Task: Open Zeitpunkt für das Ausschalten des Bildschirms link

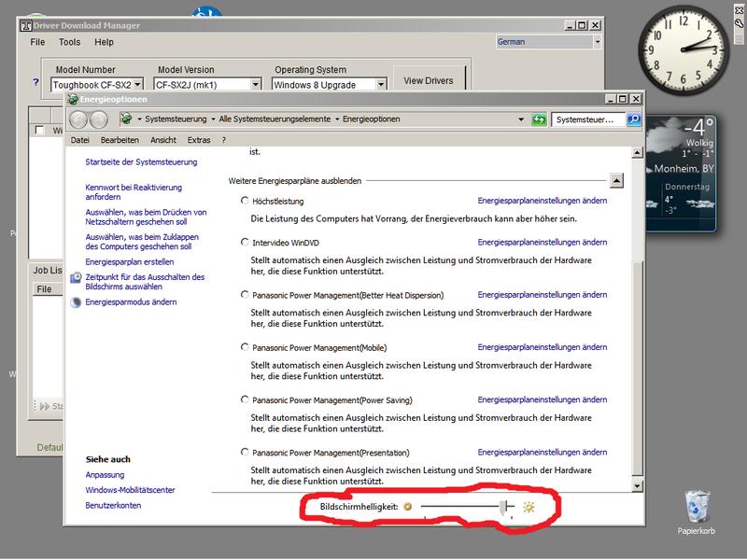Action: click(x=145, y=282)
